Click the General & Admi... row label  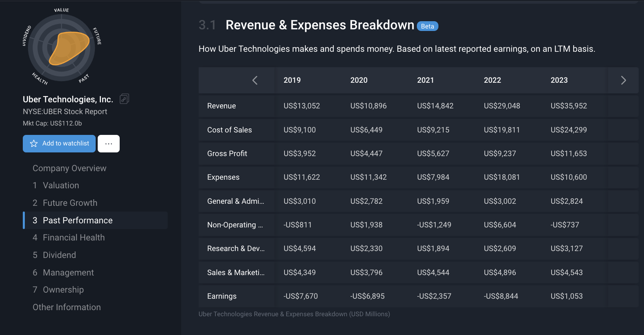[x=236, y=201]
